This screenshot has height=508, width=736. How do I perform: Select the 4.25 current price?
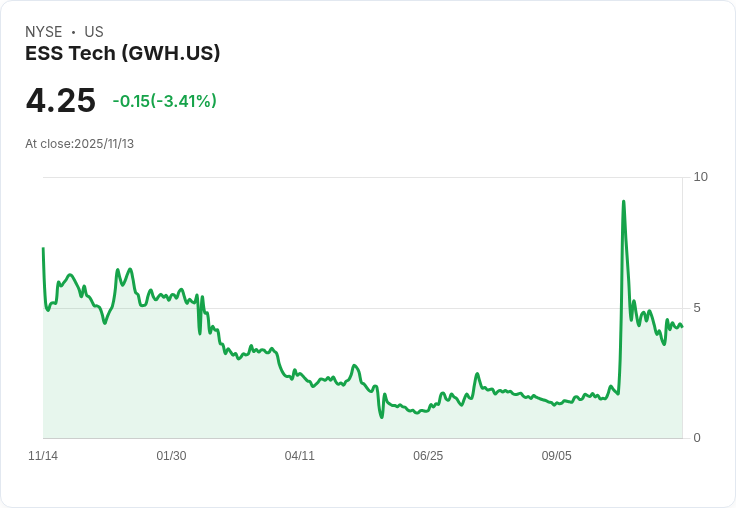point(61,100)
